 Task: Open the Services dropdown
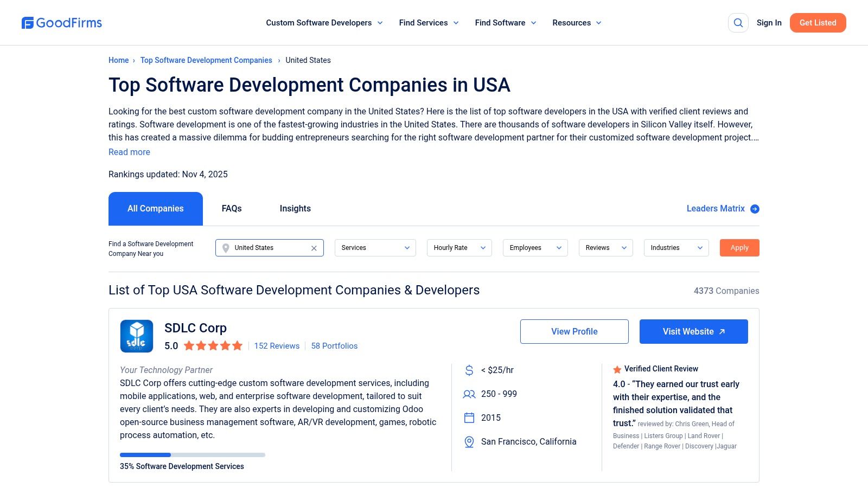click(x=374, y=248)
